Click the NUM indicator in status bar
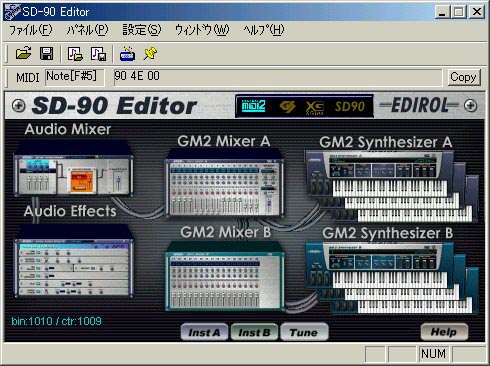 click(433, 354)
